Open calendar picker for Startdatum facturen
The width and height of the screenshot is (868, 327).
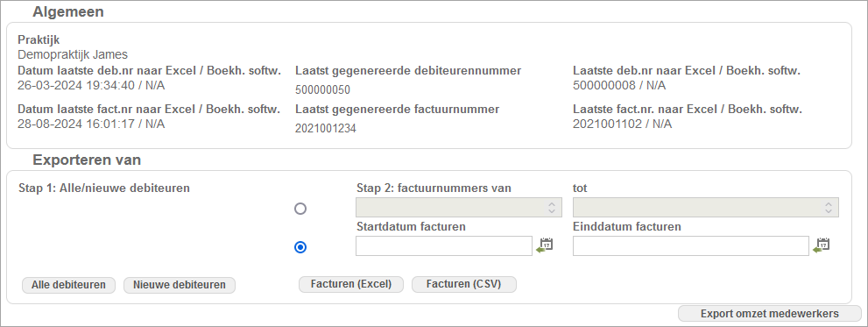tap(545, 245)
